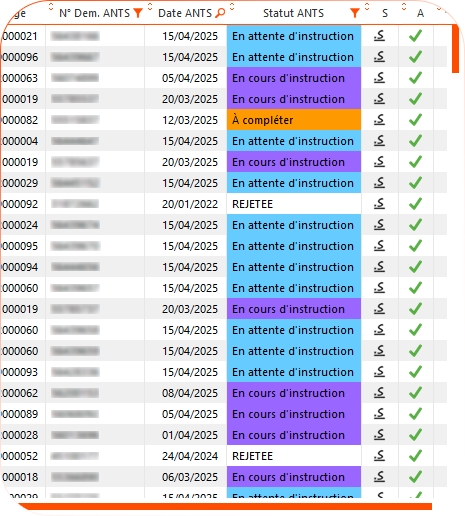Click the signature icon in row 000093

pos(379,372)
